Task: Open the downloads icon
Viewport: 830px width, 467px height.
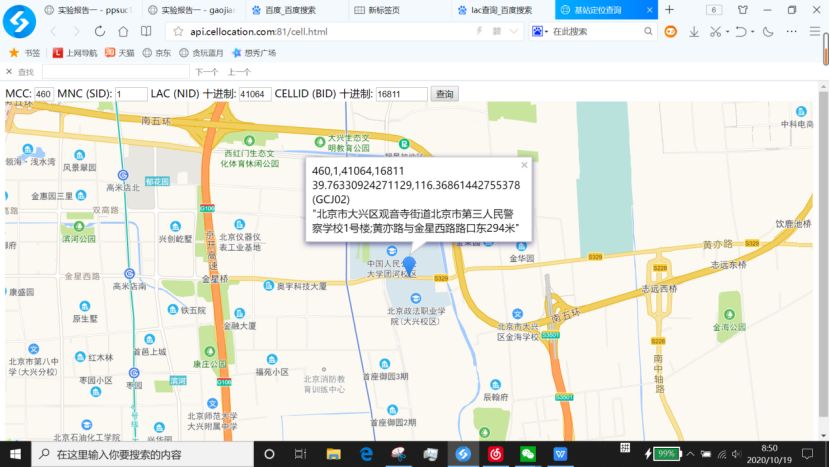Action: point(694,32)
